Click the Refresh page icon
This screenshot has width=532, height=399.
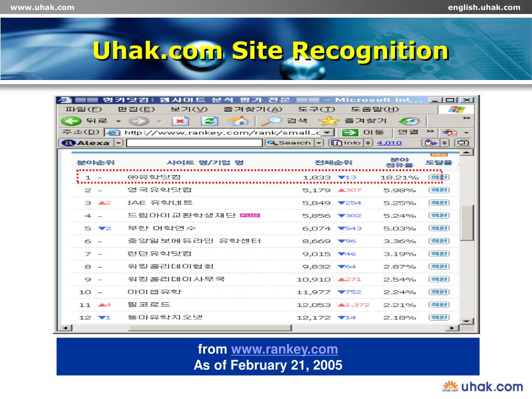[209, 121]
